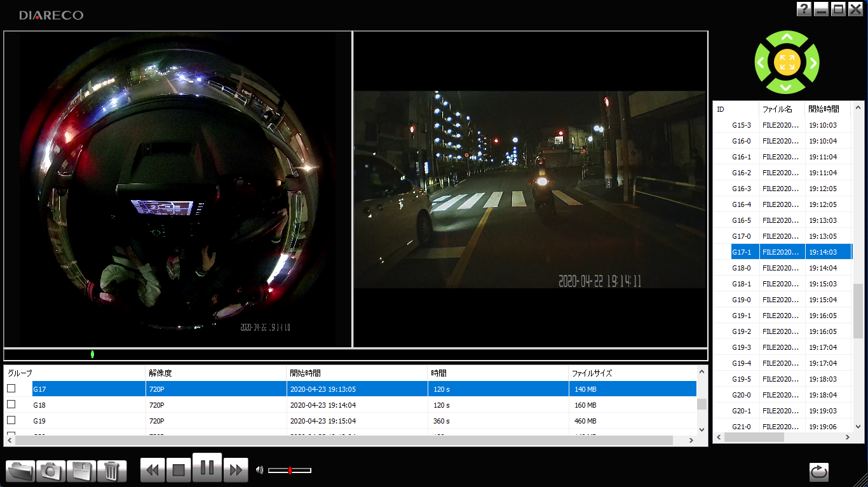Tick the G17 group checkbox
868x487 pixels.
(x=11, y=389)
